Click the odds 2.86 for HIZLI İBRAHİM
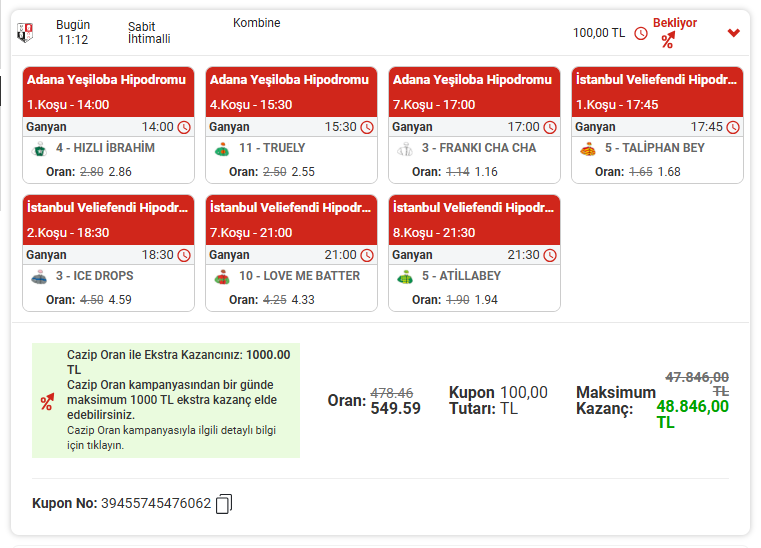761x548 pixels. point(120,172)
